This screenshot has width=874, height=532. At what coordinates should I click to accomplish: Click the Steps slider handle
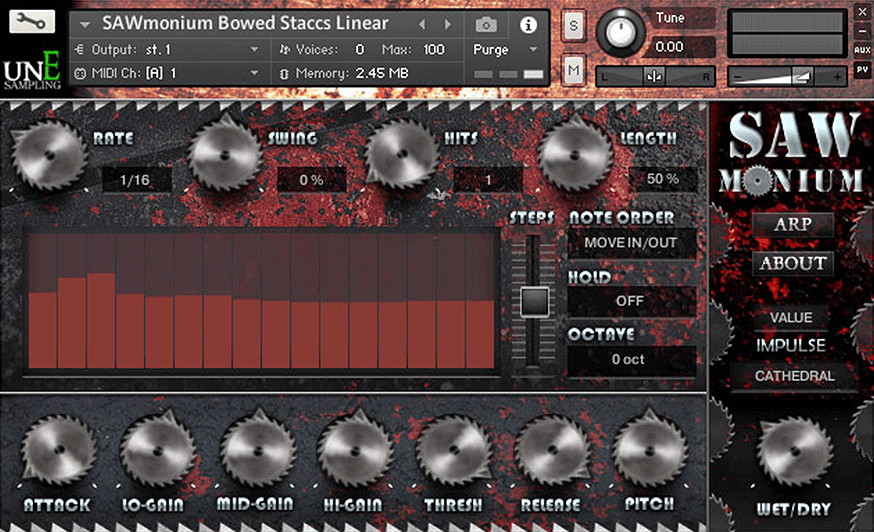tap(534, 301)
